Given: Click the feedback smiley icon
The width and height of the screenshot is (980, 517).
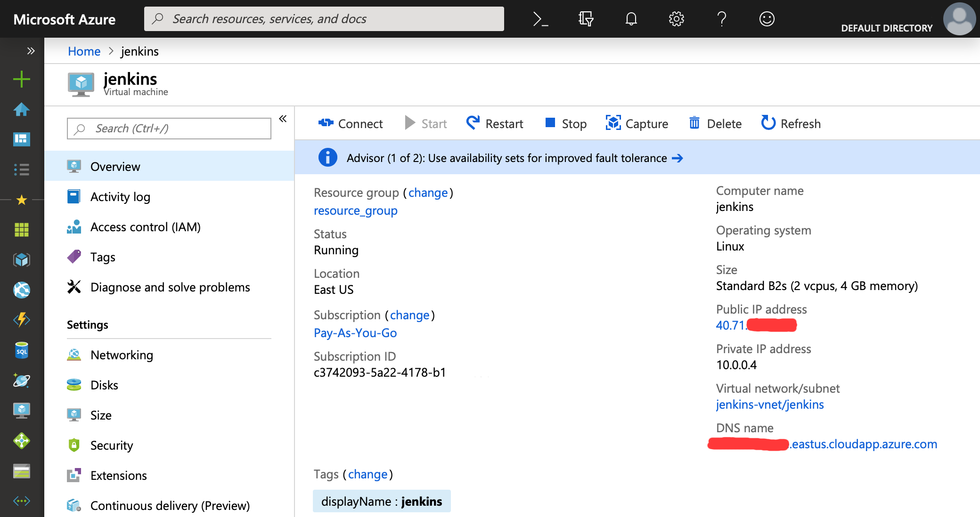Looking at the screenshot, I should [x=767, y=19].
